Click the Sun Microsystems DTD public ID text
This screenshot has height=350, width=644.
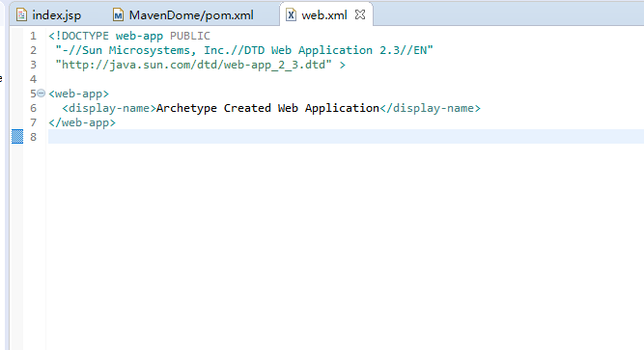[x=244, y=50]
